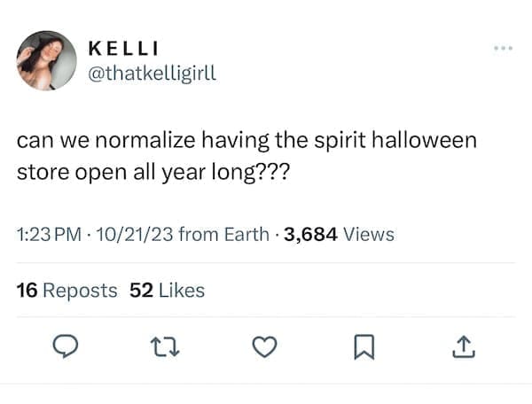Show the 16 Reposts list

[x=66, y=290]
